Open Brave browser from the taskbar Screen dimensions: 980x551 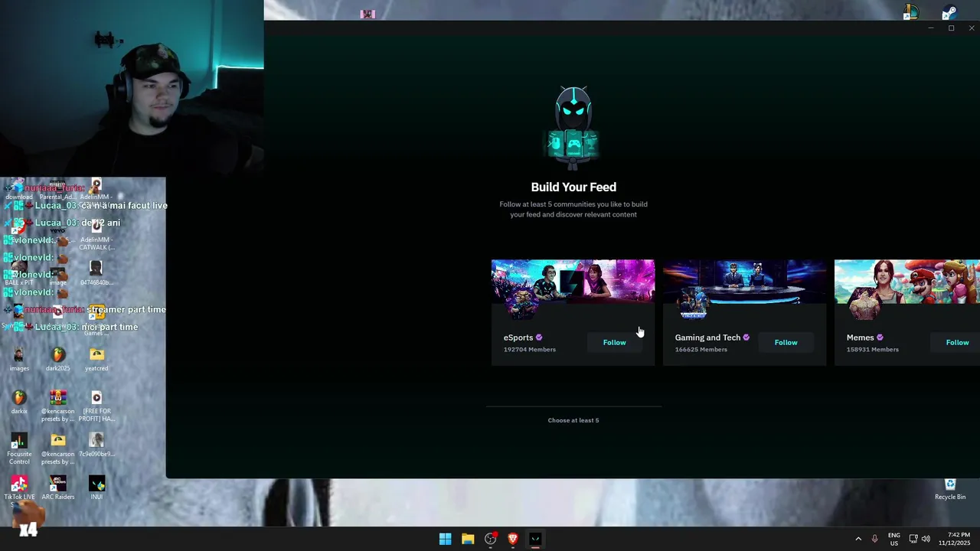[513, 539]
